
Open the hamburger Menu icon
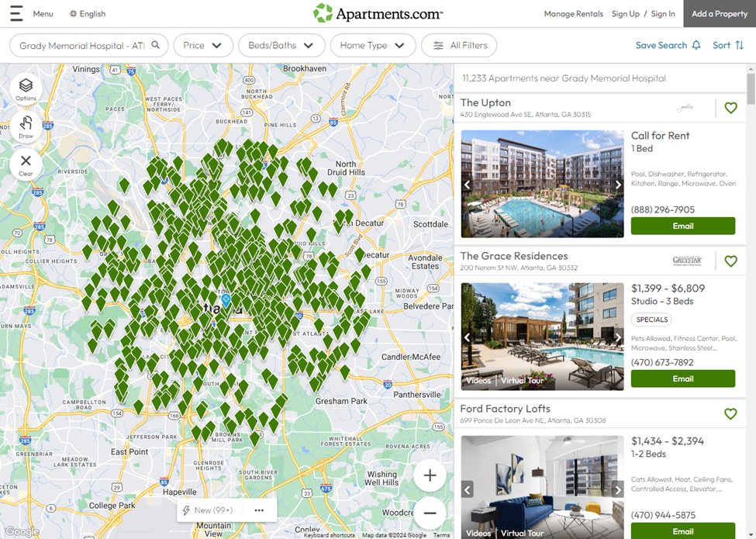pyautogui.click(x=16, y=14)
